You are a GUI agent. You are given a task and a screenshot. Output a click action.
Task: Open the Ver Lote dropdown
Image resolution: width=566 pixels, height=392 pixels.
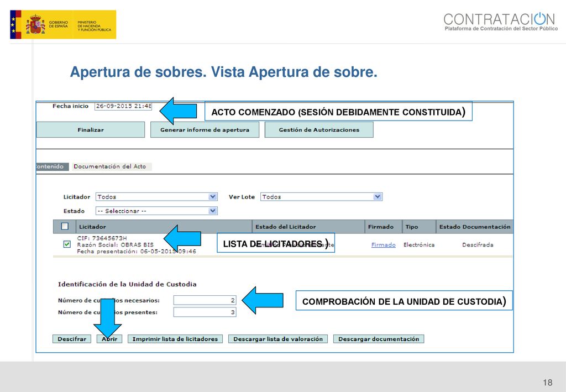click(x=321, y=197)
